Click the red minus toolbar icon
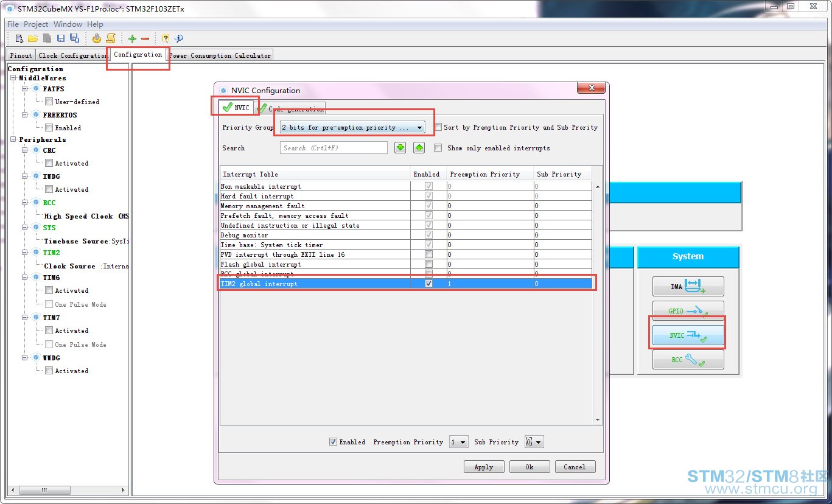This screenshot has width=832, height=504. coord(145,38)
